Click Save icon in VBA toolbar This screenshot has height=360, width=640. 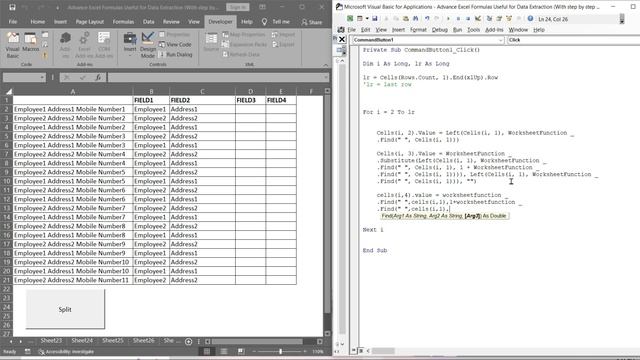pyautogui.click(x=375, y=19)
